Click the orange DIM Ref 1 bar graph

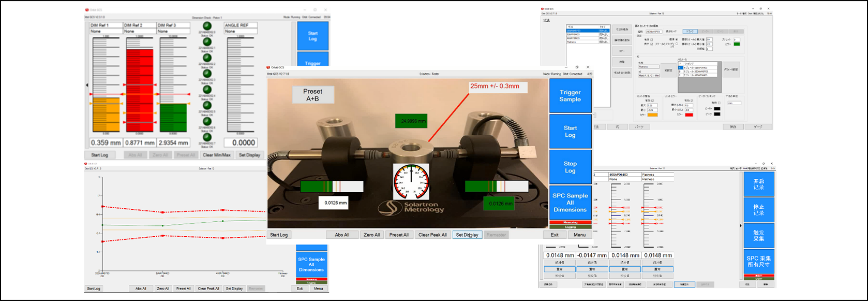[106, 114]
